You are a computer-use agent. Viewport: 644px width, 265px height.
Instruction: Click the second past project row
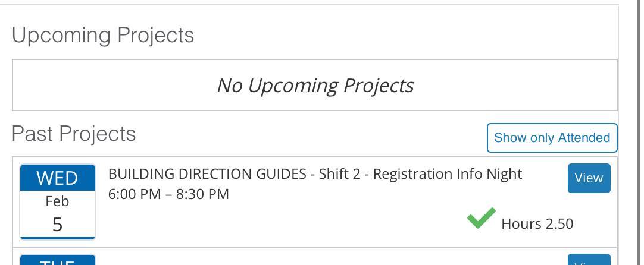click(298, 258)
